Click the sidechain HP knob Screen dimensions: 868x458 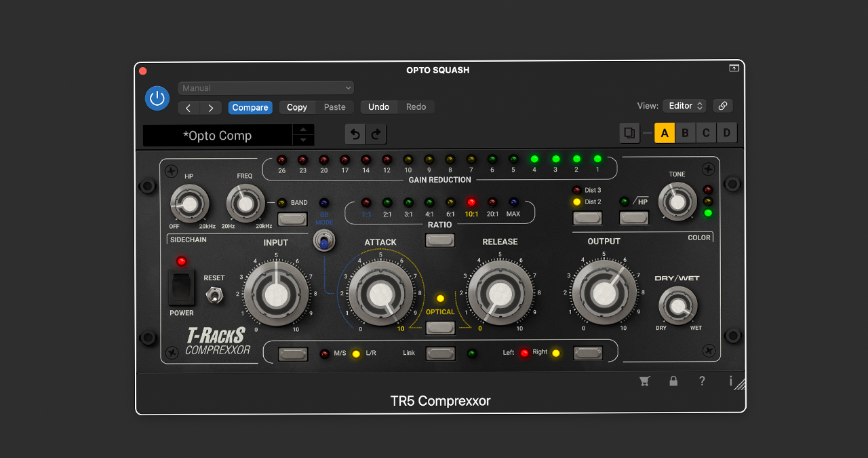click(x=190, y=204)
